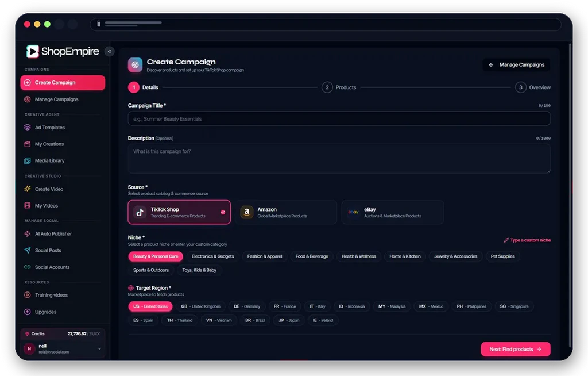Click the Create Campaign plus icon in sidebar
Screen dimensions: 588x376
(x=28, y=83)
